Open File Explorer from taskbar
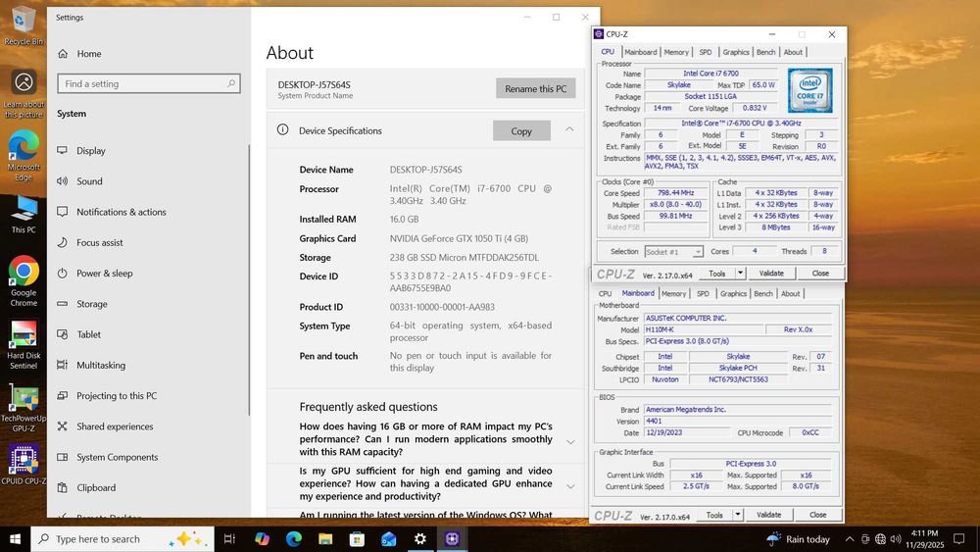Image resolution: width=980 pixels, height=552 pixels. point(325,539)
